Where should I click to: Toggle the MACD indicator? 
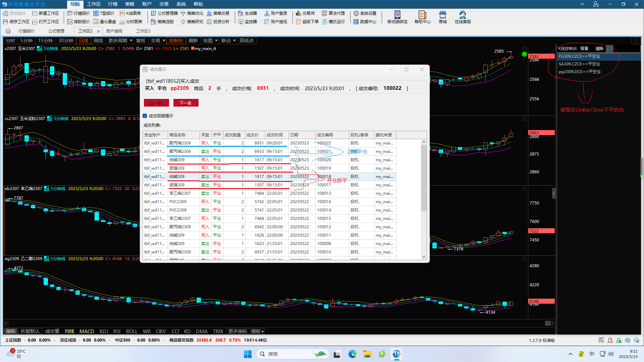point(87,331)
